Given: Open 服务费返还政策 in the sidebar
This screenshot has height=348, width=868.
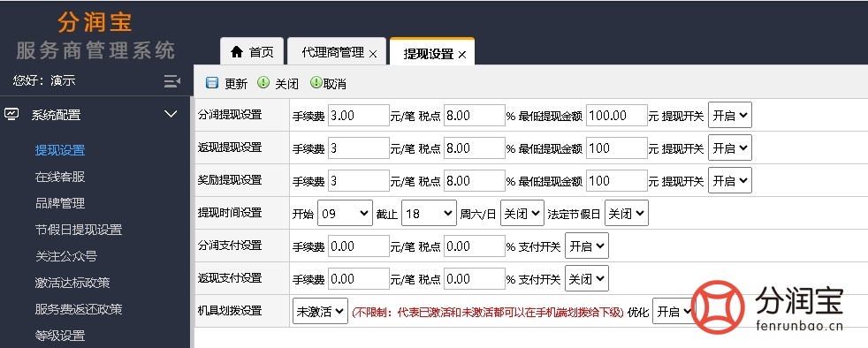Looking at the screenshot, I should coord(79,309).
